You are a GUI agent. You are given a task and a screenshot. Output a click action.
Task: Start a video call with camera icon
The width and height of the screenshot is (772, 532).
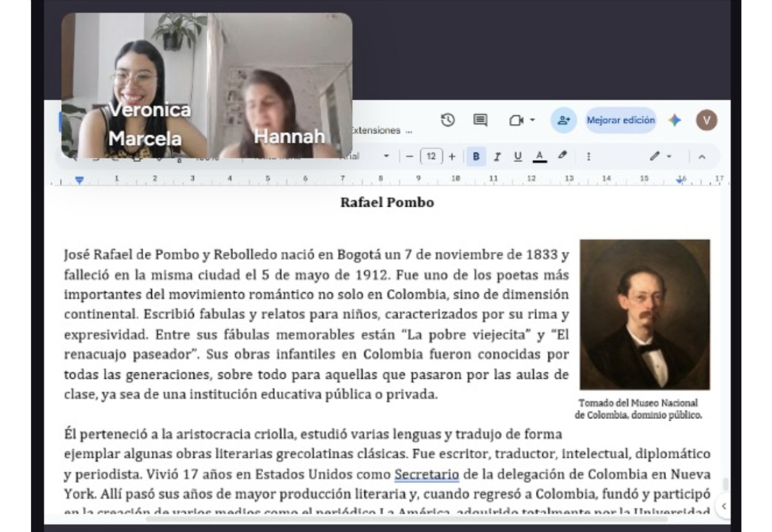coord(516,120)
